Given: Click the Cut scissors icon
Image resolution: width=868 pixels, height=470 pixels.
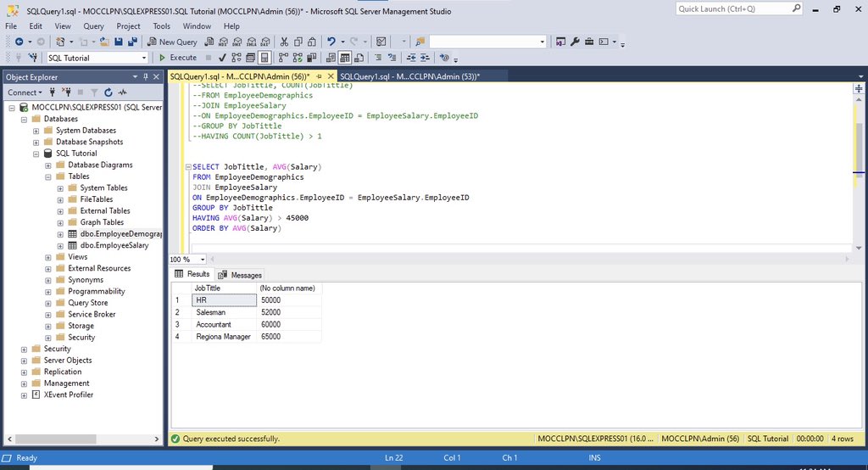Looking at the screenshot, I should (x=284, y=42).
